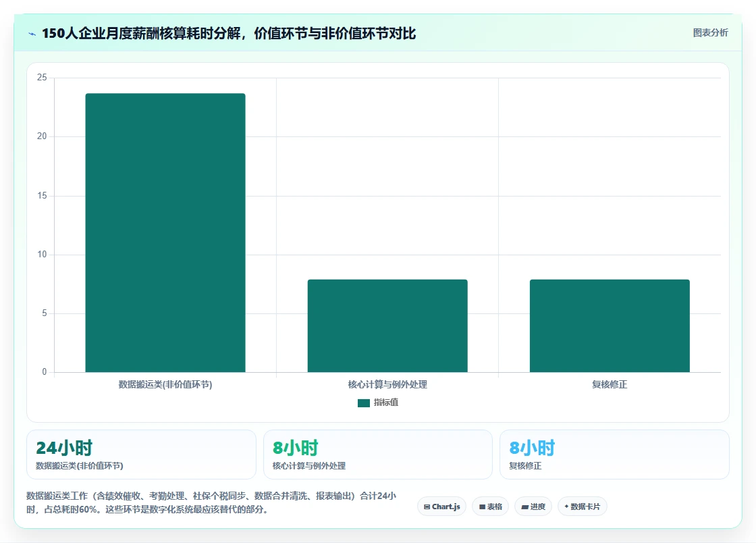Click the y-axis tick label 15

pyautogui.click(x=42, y=195)
